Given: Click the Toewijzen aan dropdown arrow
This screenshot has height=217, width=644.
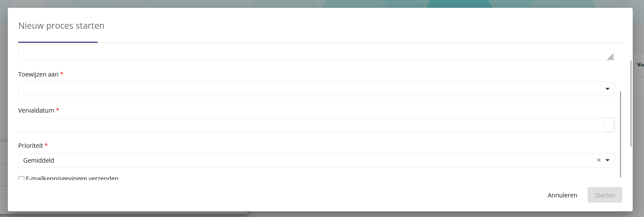Looking at the screenshot, I should [608, 89].
